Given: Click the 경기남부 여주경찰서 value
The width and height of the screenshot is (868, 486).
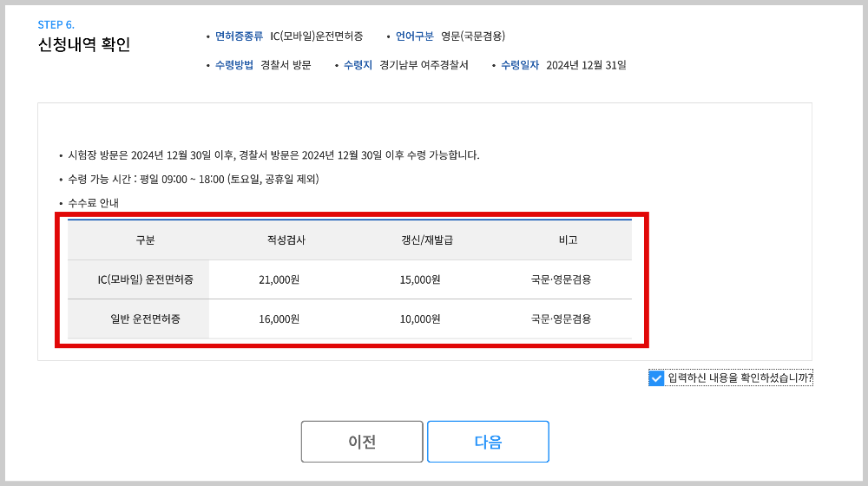Looking at the screenshot, I should click(x=424, y=65).
